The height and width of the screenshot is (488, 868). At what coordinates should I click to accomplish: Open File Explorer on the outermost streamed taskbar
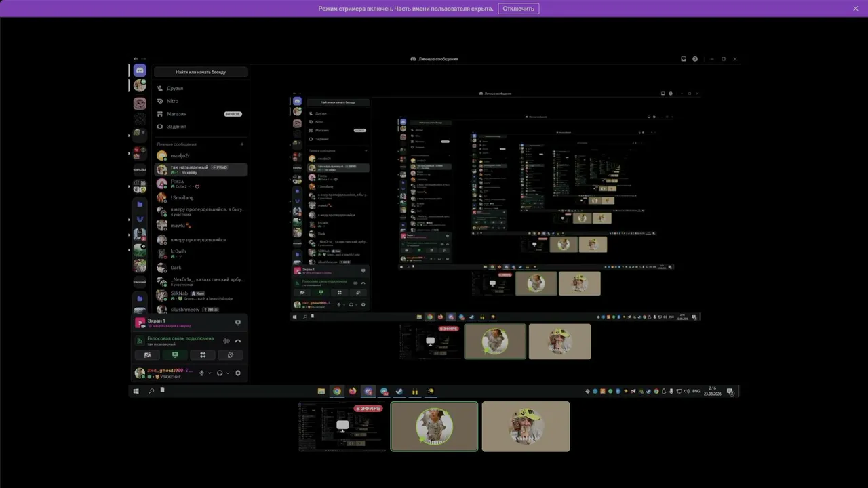321,391
